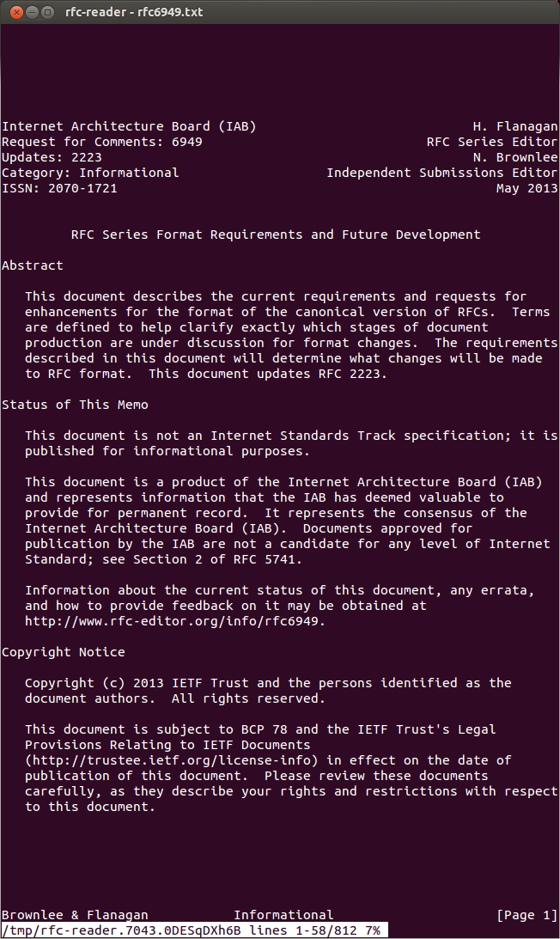Click the 'May 2013' date
The height and width of the screenshot is (939, 560).
click(x=527, y=188)
